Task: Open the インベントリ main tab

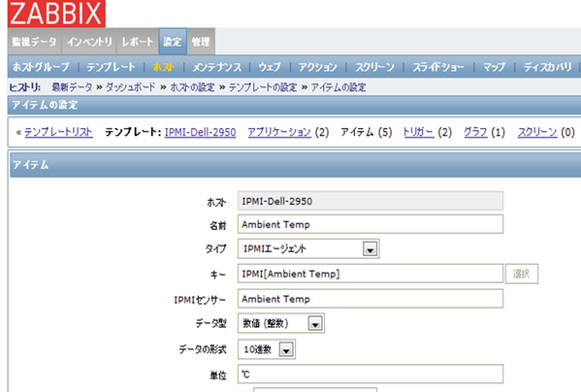Action: tap(89, 42)
